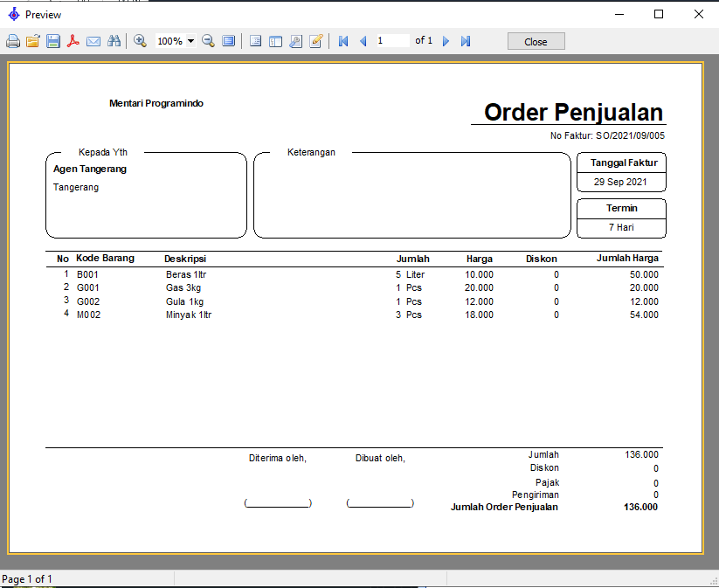719x588 pixels.
Task: Click description 'Beras 1ltr'
Action: click(x=186, y=274)
